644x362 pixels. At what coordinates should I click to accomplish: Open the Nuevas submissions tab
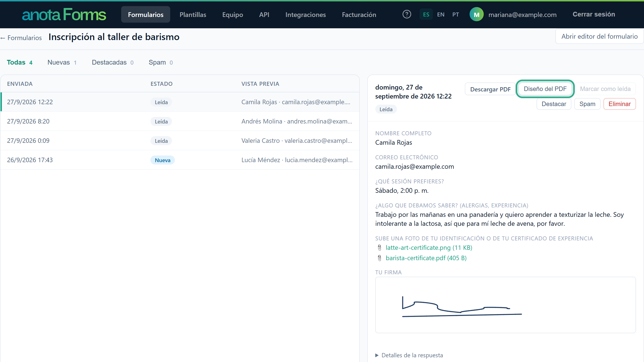point(62,62)
